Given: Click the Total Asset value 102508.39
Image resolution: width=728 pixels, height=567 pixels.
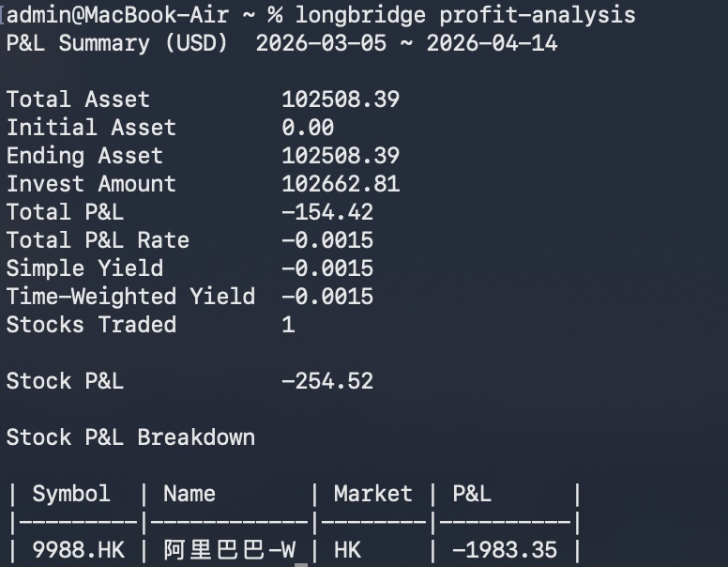Looking at the screenshot, I should click(x=341, y=100).
